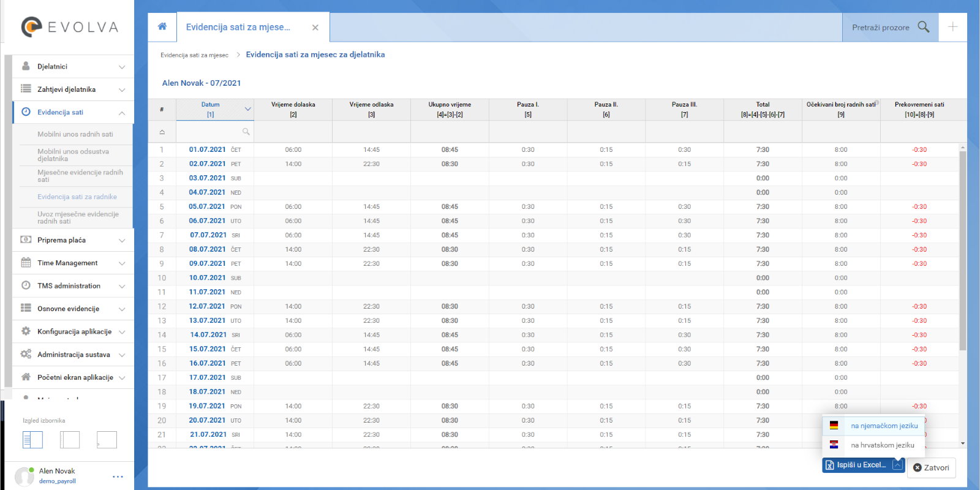Collapse the Evidencija sati menu section
The width and height of the screenshot is (980, 490).
[122, 113]
